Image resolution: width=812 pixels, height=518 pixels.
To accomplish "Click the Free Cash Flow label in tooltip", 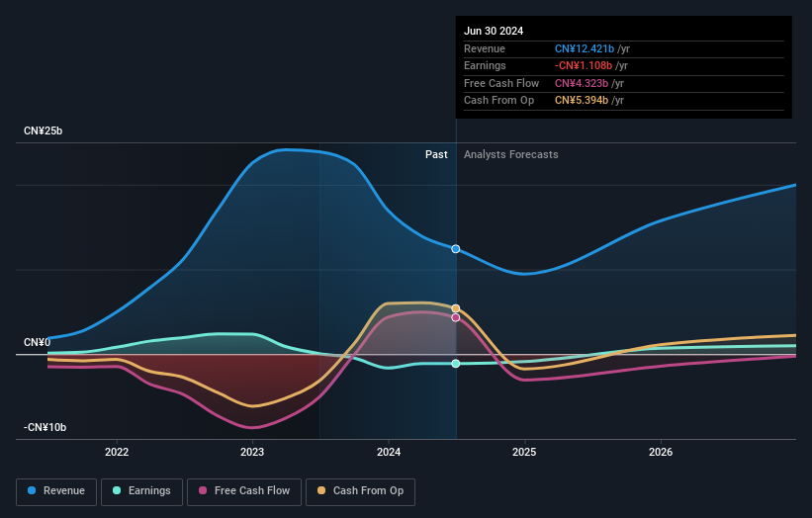I will coord(501,83).
